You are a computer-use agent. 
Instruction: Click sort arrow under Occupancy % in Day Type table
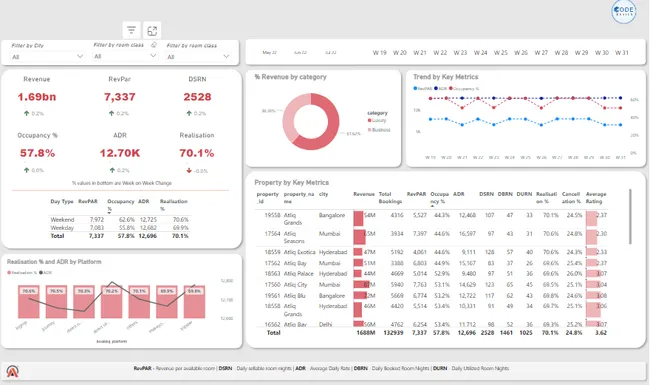[109, 213]
